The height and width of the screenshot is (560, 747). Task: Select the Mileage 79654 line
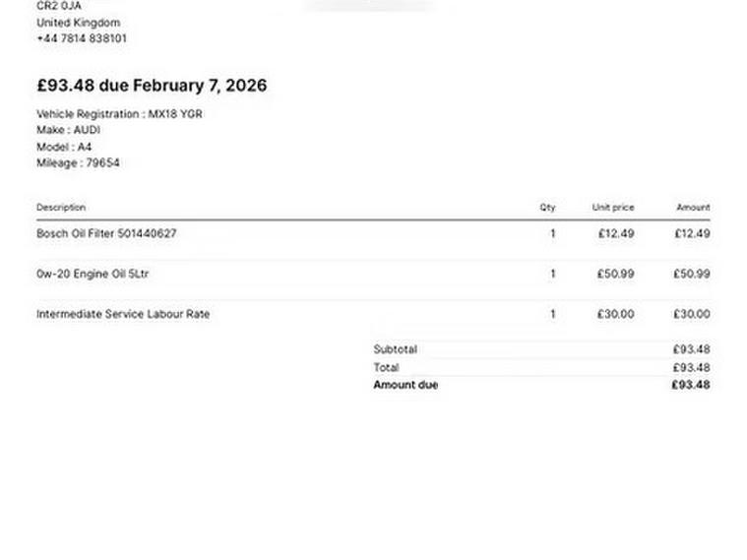[x=78, y=163]
